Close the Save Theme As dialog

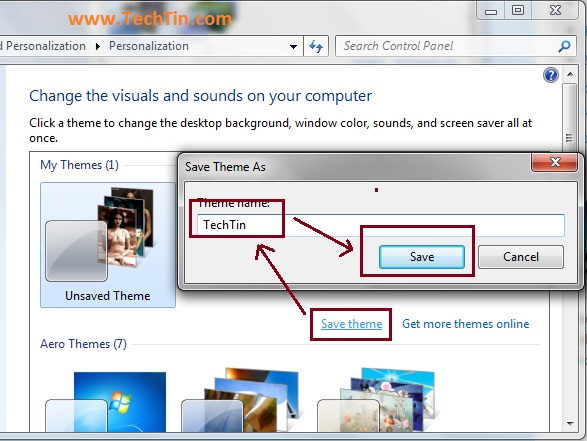coord(555,162)
